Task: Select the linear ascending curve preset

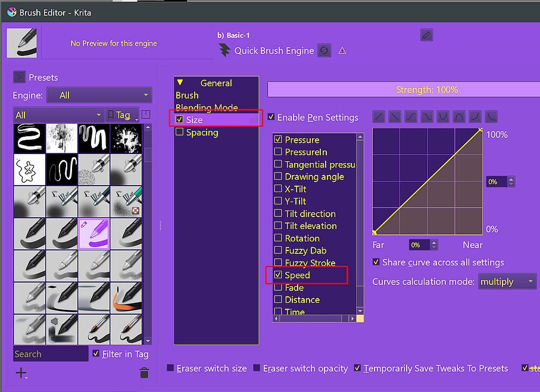Action: tap(379, 117)
